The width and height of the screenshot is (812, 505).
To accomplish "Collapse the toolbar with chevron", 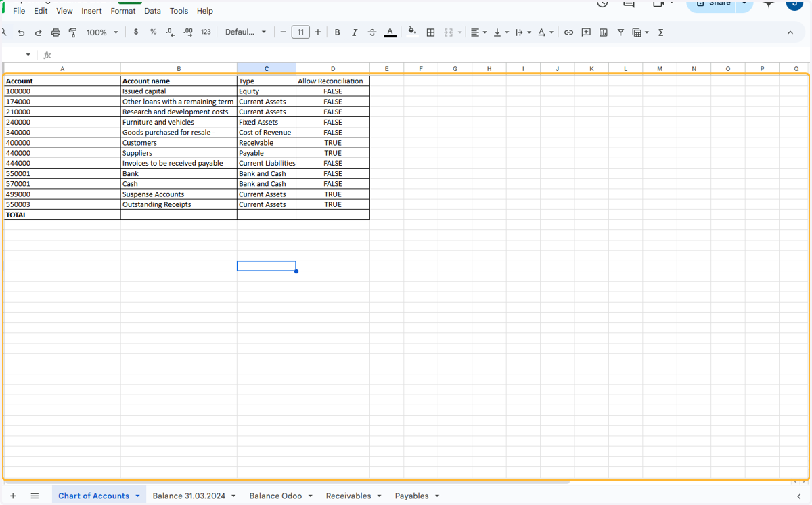I will pos(790,32).
